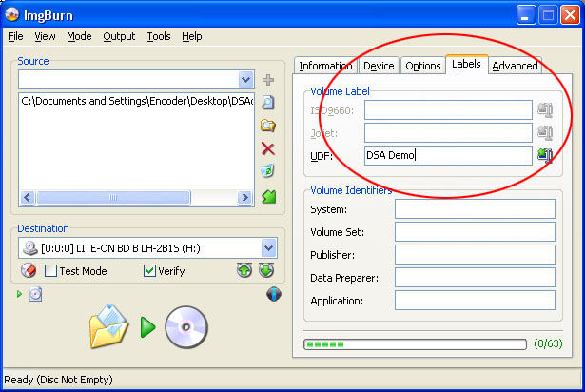
Task: Click the (8/63) character count
Action: tap(548, 343)
